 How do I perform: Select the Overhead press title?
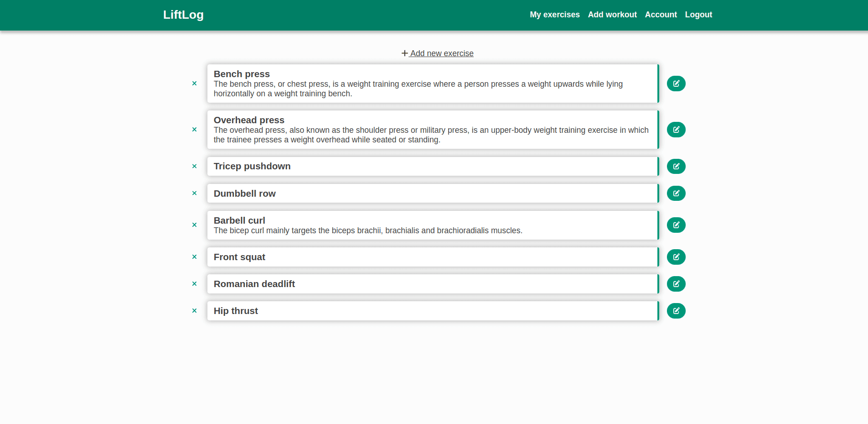(249, 120)
